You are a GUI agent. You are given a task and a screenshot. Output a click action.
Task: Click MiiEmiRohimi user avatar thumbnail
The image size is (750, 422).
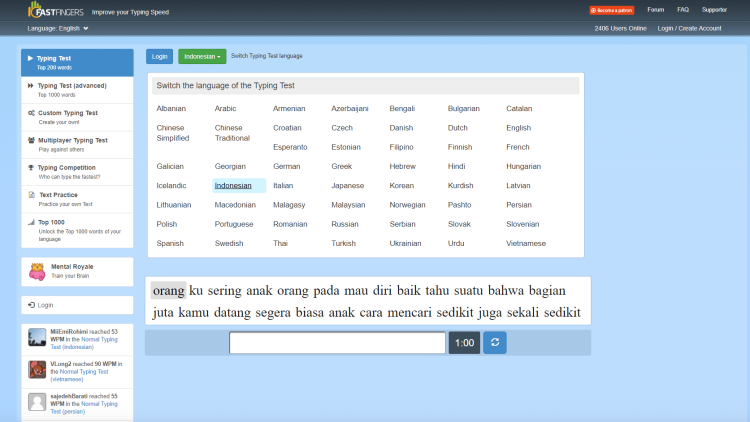click(37, 338)
